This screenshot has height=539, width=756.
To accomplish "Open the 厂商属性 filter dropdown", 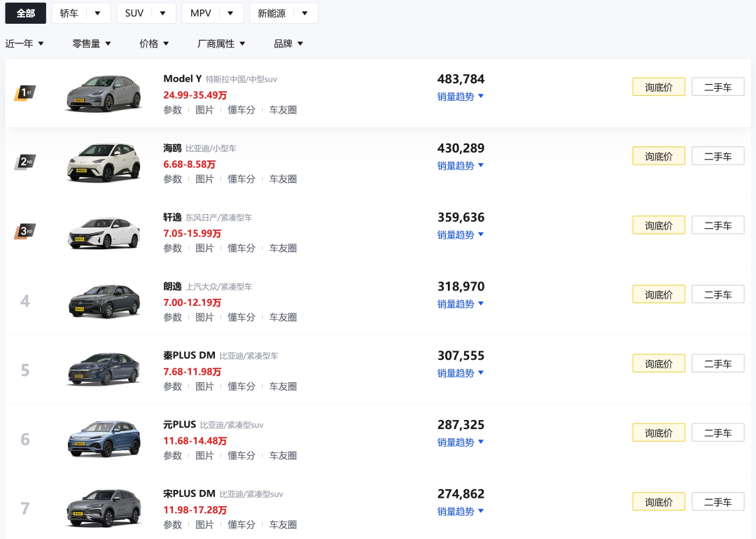I will (x=221, y=43).
